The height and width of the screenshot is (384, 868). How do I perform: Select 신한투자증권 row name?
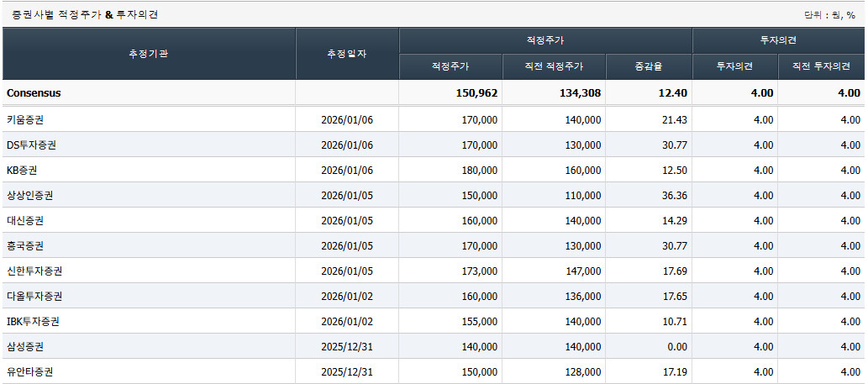[34, 271]
